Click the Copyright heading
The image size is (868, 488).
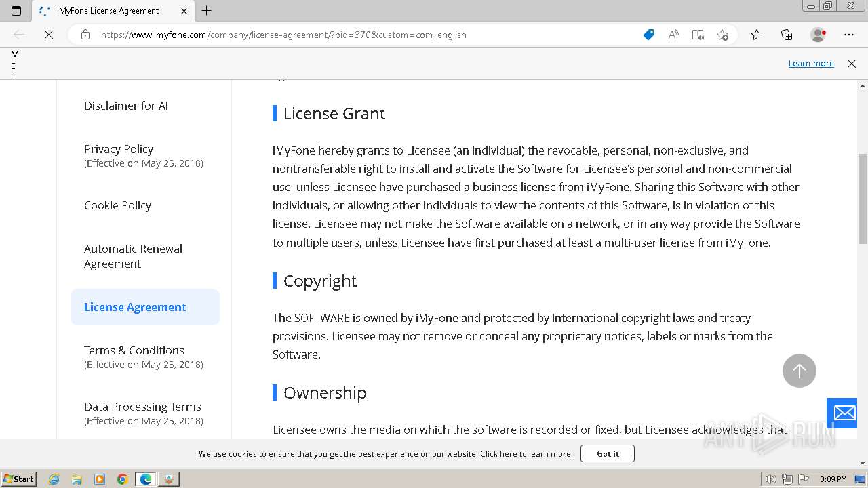(320, 281)
